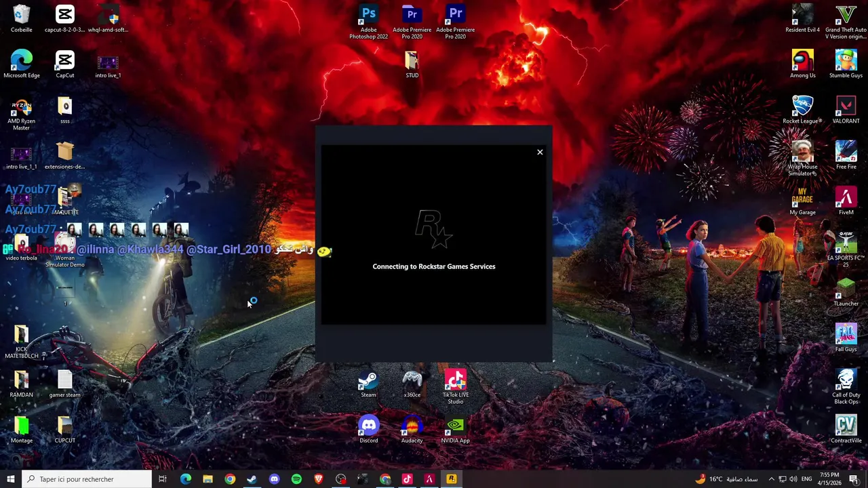Show hidden system tray icons

pyautogui.click(x=771, y=479)
